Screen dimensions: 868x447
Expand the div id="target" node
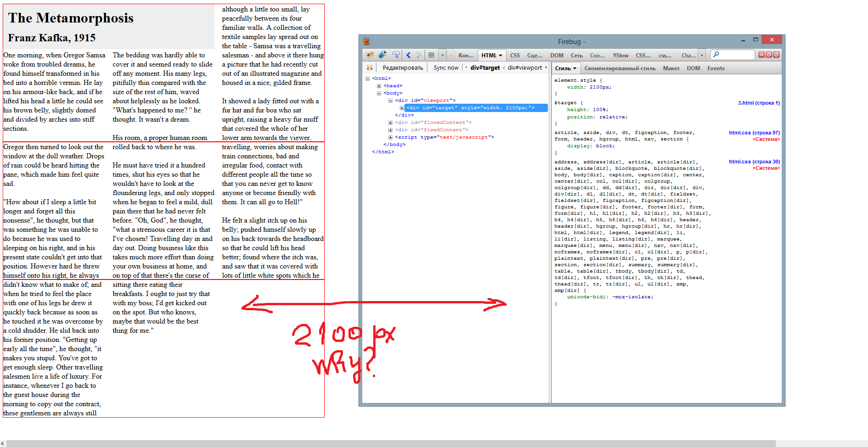[x=402, y=108]
